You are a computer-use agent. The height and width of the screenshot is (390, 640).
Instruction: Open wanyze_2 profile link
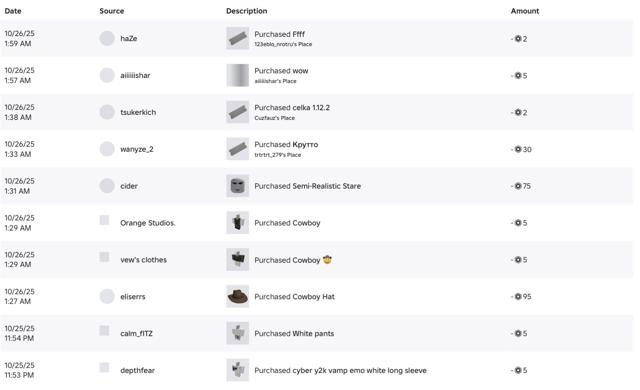[137, 149]
